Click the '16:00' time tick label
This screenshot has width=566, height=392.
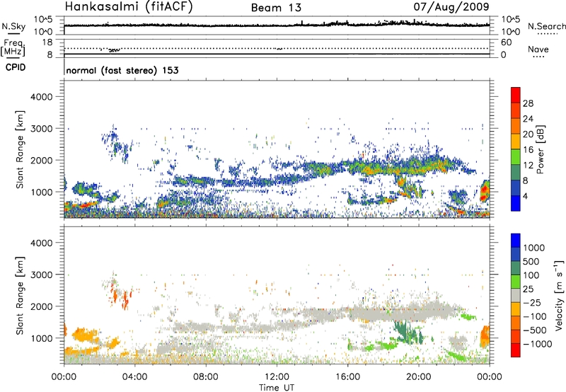(347, 376)
